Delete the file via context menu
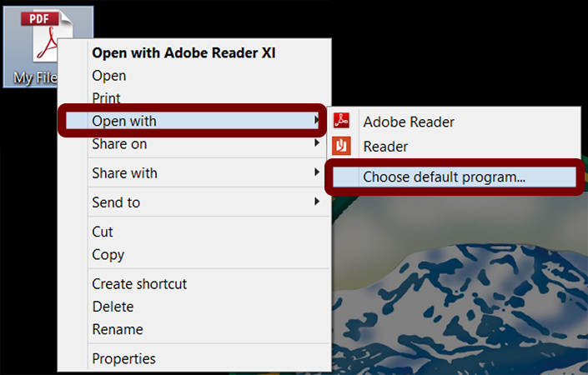The image size is (588, 375). click(x=113, y=307)
